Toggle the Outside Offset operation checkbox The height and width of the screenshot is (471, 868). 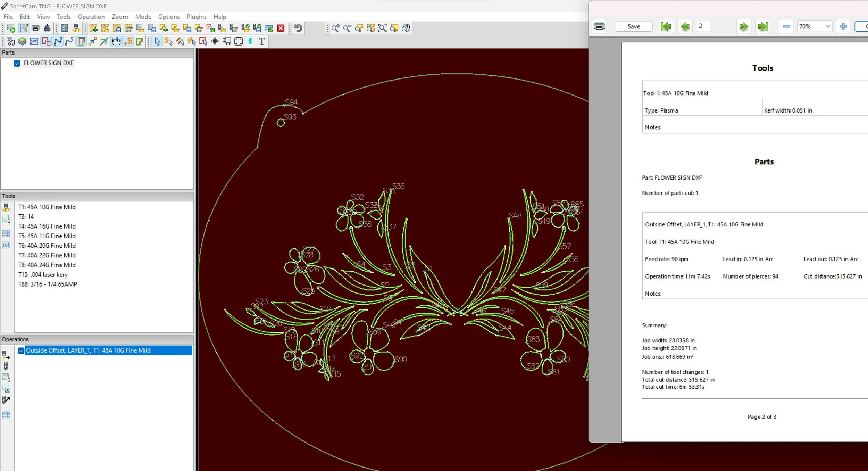coord(21,350)
